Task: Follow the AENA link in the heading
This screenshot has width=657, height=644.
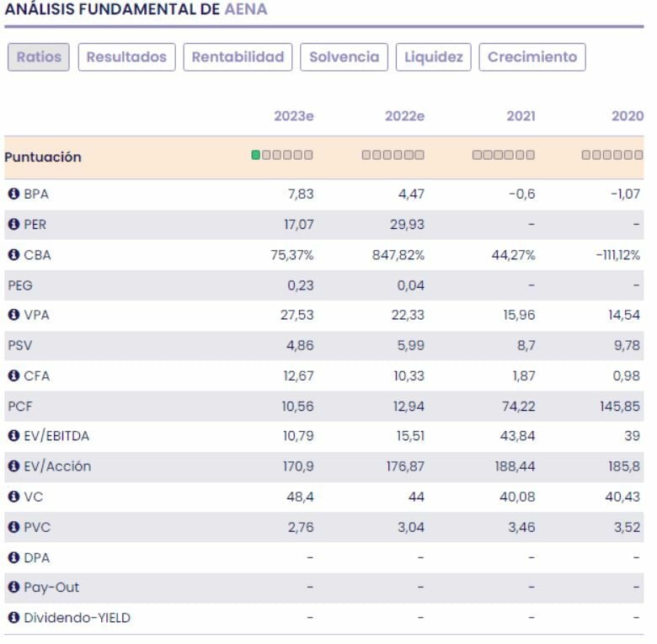Action: (246, 9)
